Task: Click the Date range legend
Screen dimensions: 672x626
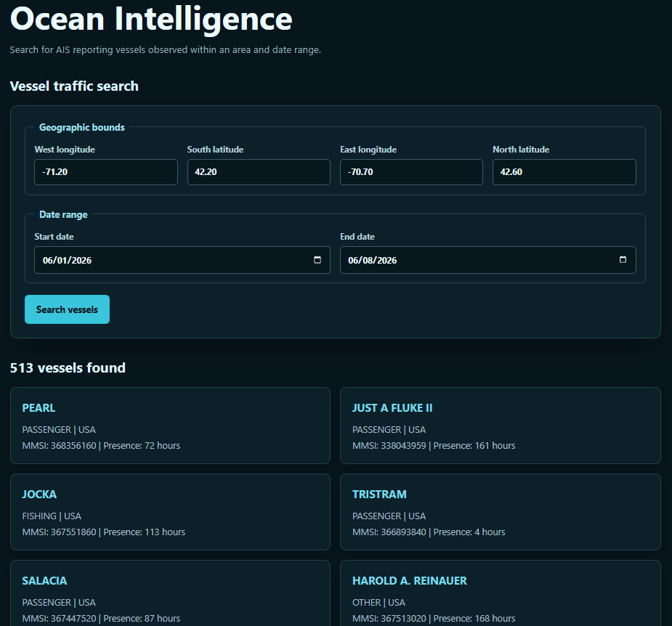Action: coord(63,215)
